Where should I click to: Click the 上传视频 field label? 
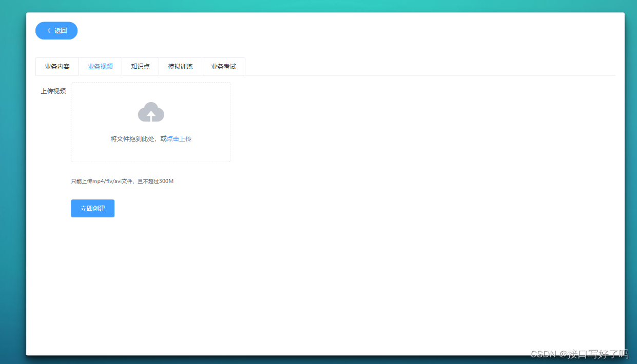53,92
